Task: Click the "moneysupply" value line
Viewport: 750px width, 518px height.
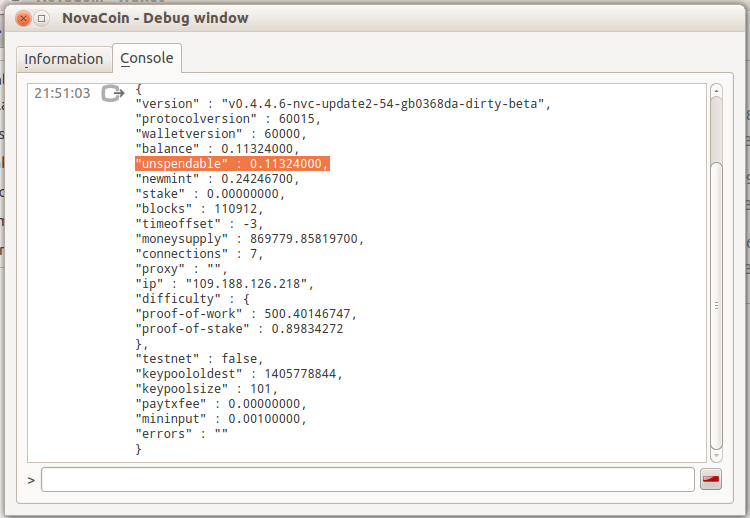Action: point(250,239)
